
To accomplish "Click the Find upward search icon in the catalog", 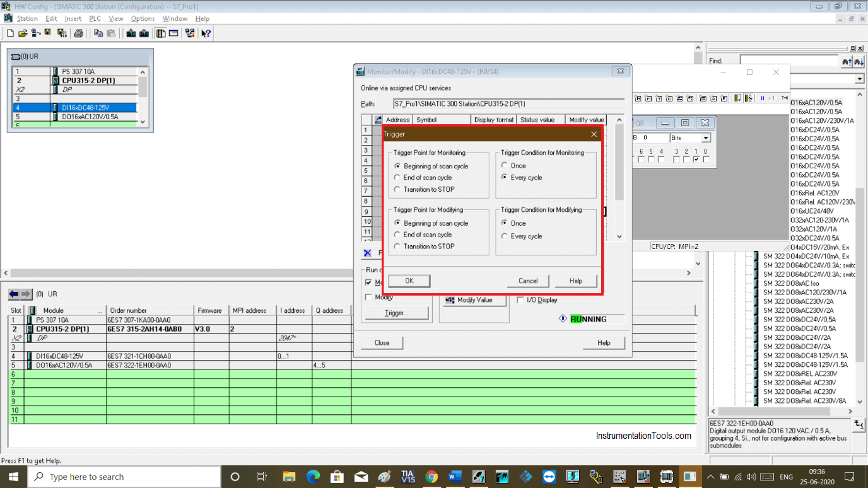I will coord(847,61).
